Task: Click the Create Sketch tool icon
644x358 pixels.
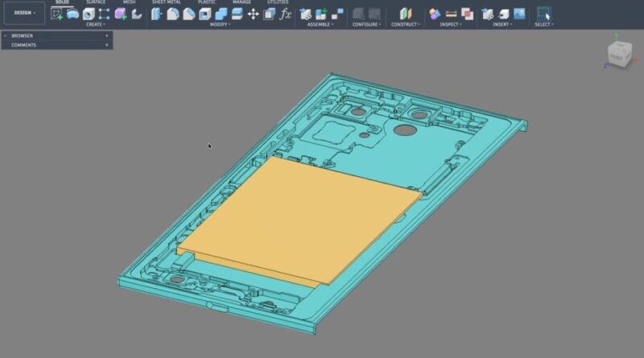Action: (x=57, y=14)
